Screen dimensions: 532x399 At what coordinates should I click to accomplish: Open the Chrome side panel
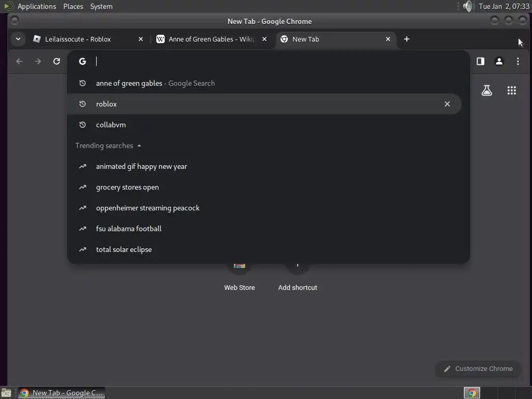click(481, 61)
